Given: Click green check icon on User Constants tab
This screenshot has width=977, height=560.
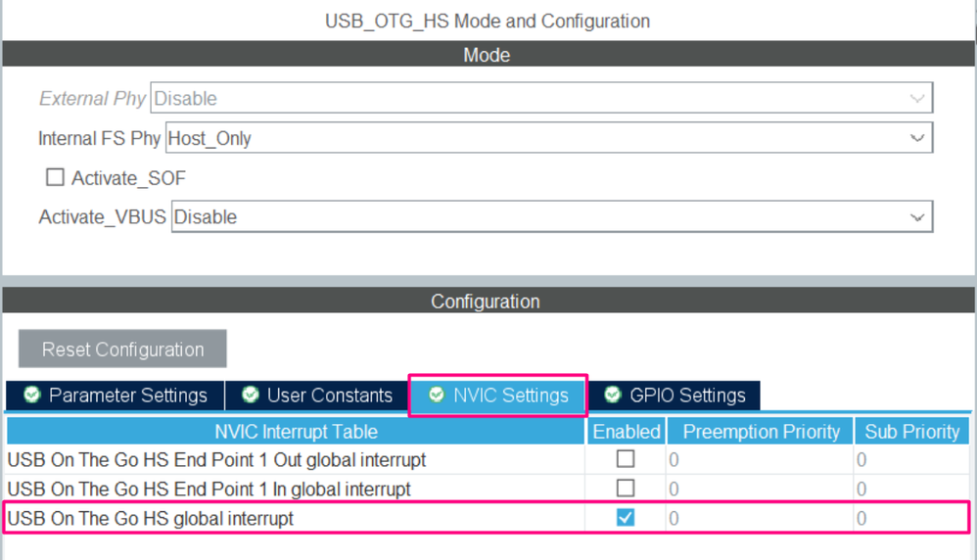Looking at the screenshot, I should coord(251,395).
